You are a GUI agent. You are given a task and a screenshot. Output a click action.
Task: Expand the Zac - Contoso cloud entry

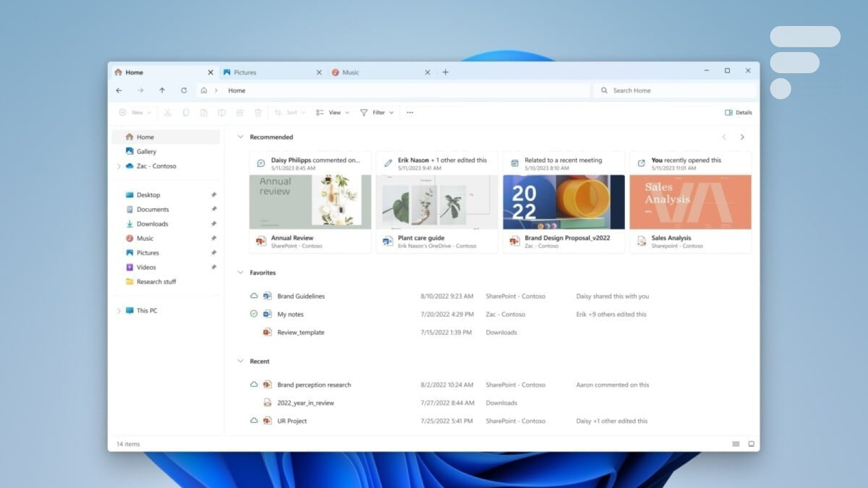coord(119,166)
